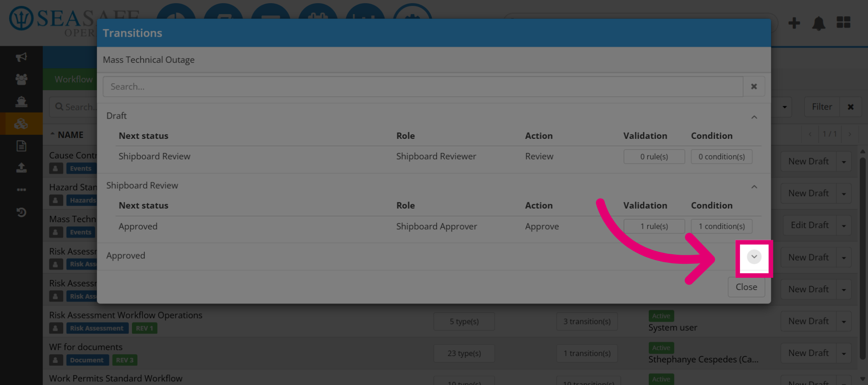Open the 0 condition(s) button
The width and height of the screenshot is (868, 385).
722,157
